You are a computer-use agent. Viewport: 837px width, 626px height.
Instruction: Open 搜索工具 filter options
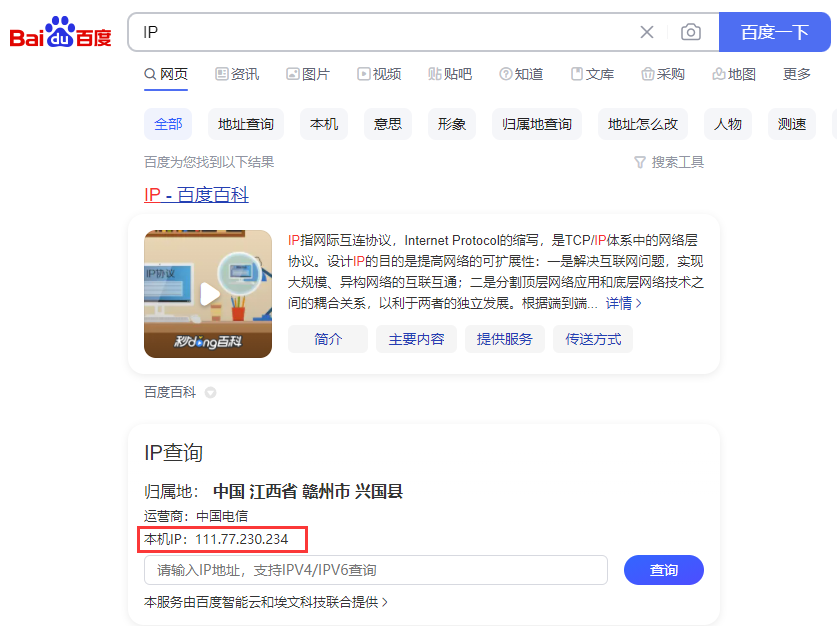point(669,162)
